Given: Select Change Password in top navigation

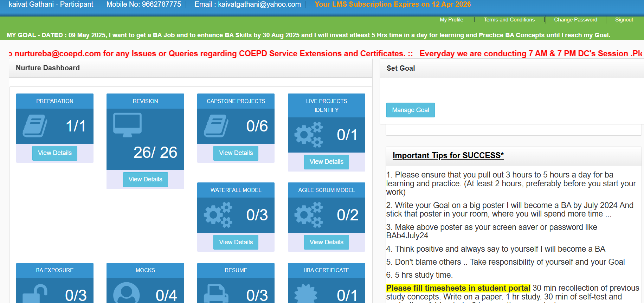Looking at the screenshot, I should [575, 20].
